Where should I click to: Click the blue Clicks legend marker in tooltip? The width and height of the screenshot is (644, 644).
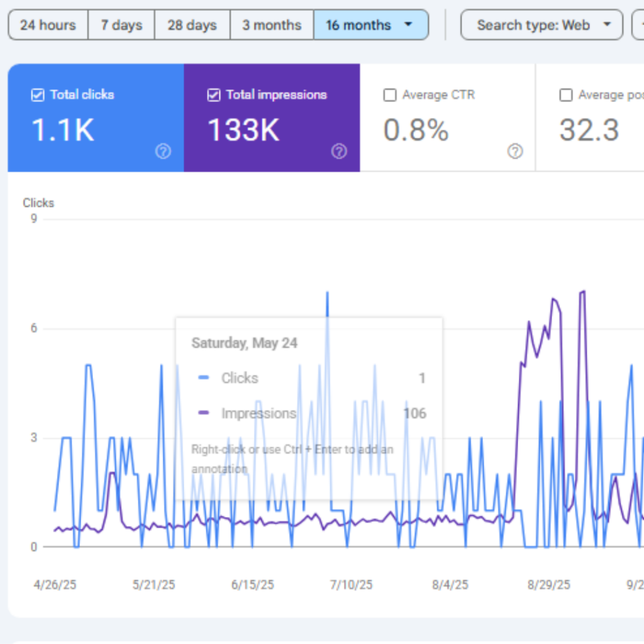(x=204, y=377)
